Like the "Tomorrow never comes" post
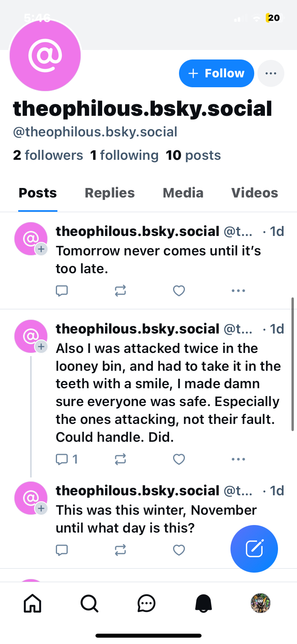Viewport: 297px width, 644px height. (179, 291)
